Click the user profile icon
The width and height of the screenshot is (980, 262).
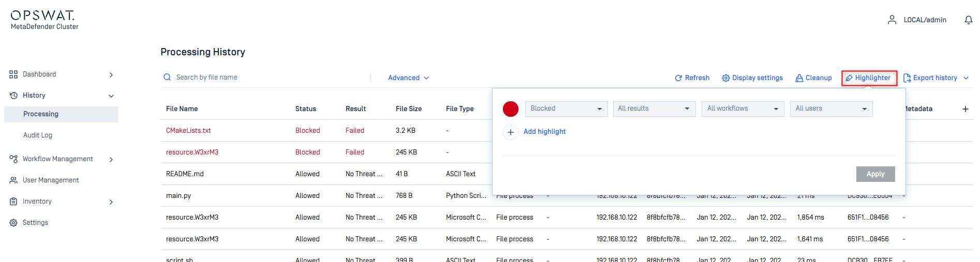click(x=892, y=20)
